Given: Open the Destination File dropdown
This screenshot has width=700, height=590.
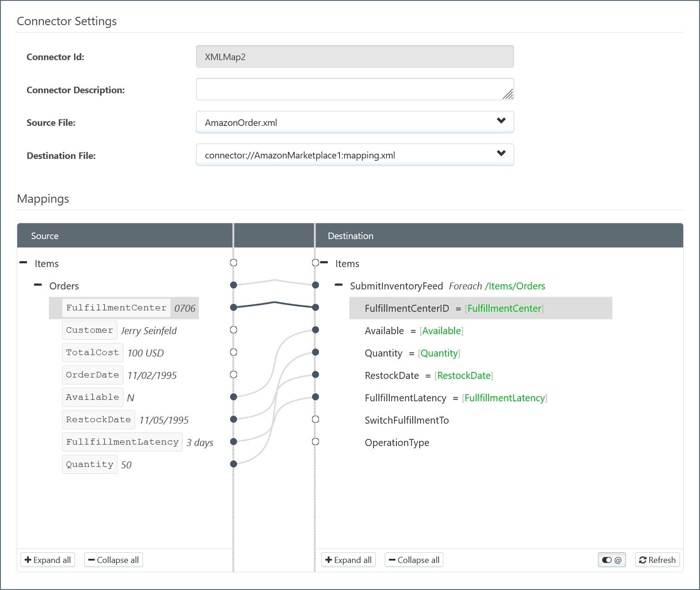Looking at the screenshot, I should tap(354, 155).
